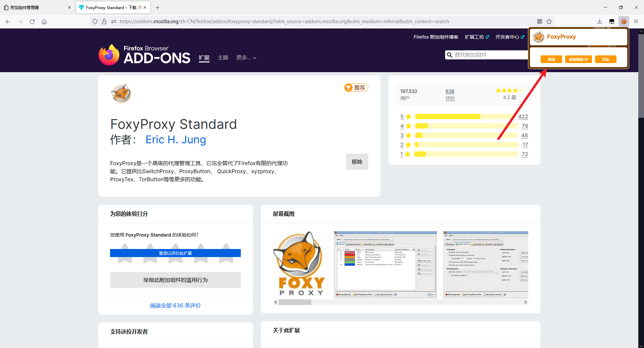Open the Downloads toolbar icon
Screen dimensions: 644x348
(599, 21)
